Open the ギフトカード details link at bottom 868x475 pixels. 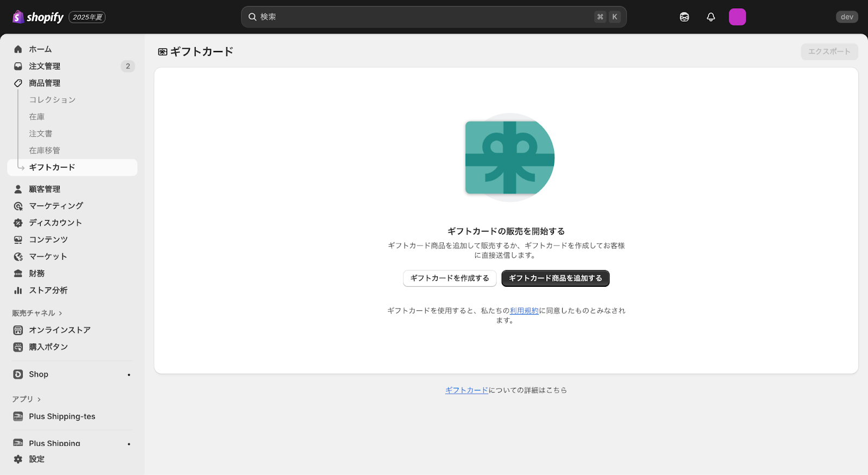point(467,390)
